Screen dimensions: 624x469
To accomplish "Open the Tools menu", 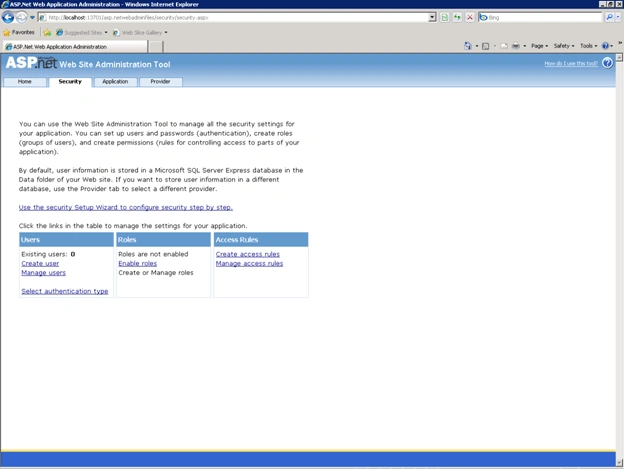I will [x=589, y=46].
